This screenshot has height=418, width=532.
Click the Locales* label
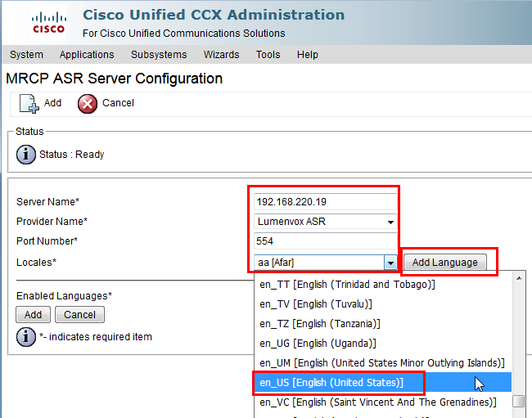tap(36, 263)
